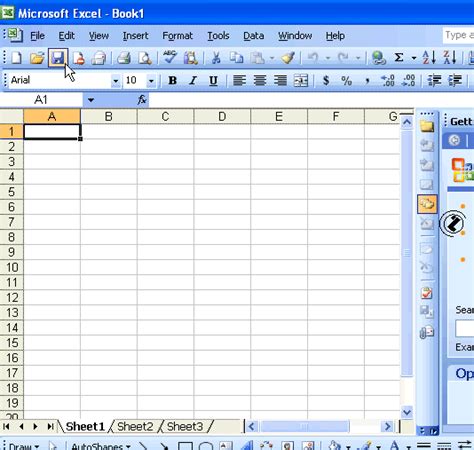474x450 pixels.
Task: Open the Research tool
Action: point(191,58)
